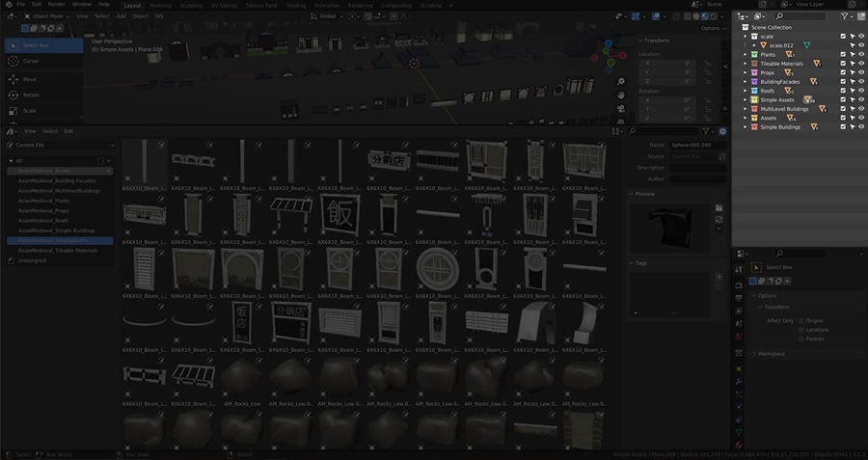Image resolution: width=868 pixels, height=460 pixels.
Task: Select the Move tool
Action: (x=44, y=80)
